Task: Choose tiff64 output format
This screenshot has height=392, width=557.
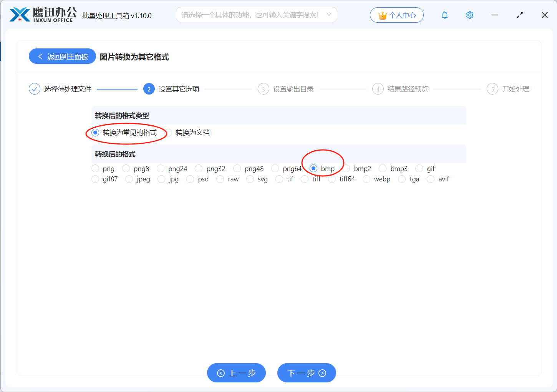Action: click(x=332, y=179)
